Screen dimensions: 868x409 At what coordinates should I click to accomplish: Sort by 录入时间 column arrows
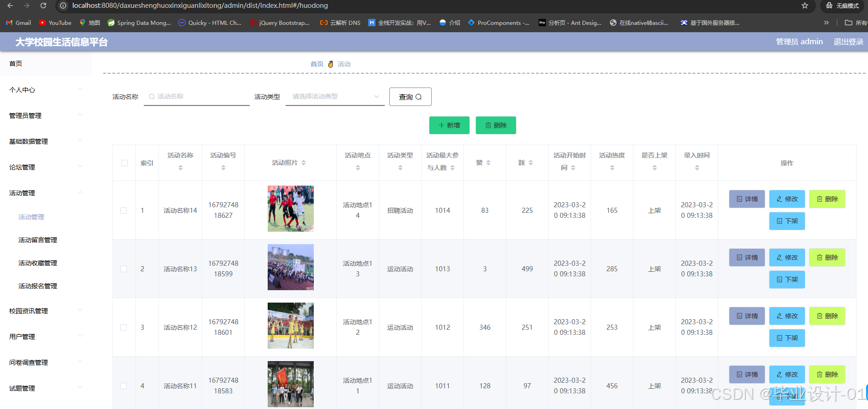pos(697,168)
